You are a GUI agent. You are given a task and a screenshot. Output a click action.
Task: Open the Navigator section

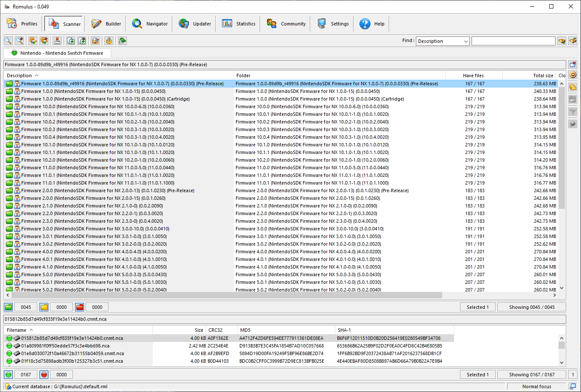150,24
